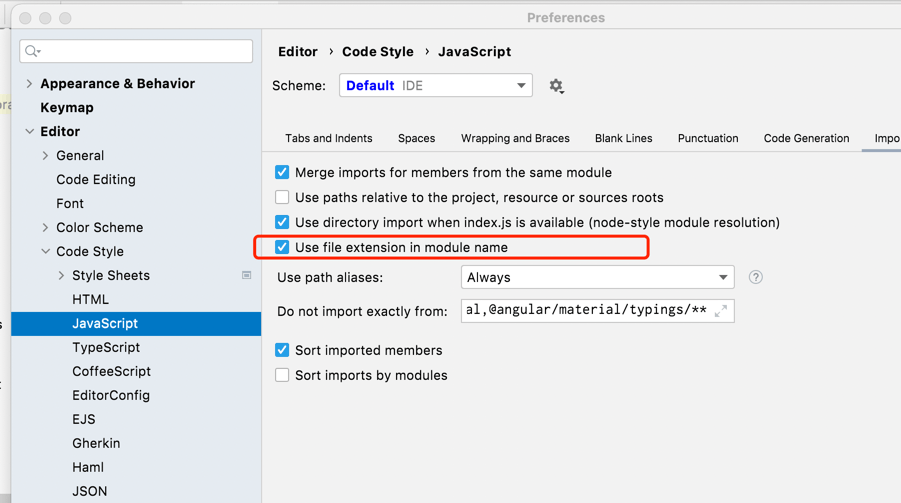This screenshot has height=503, width=901.
Task: Open EditorConfig code style
Action: tap(111, 396)
